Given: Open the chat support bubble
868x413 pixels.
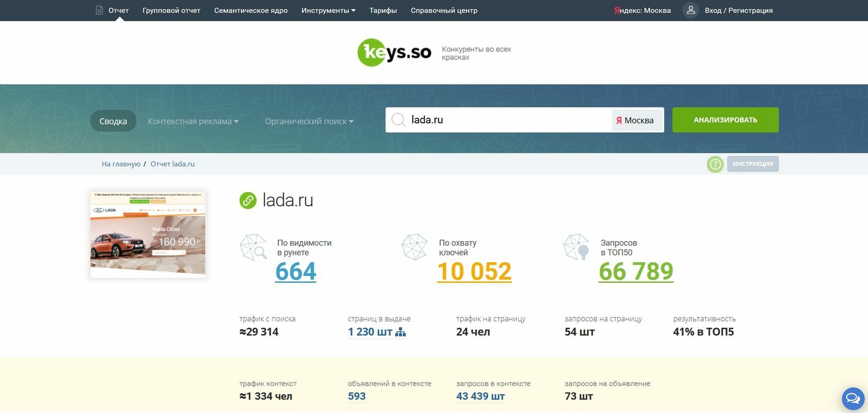Looking at the screenshot, I should point(853,399).
